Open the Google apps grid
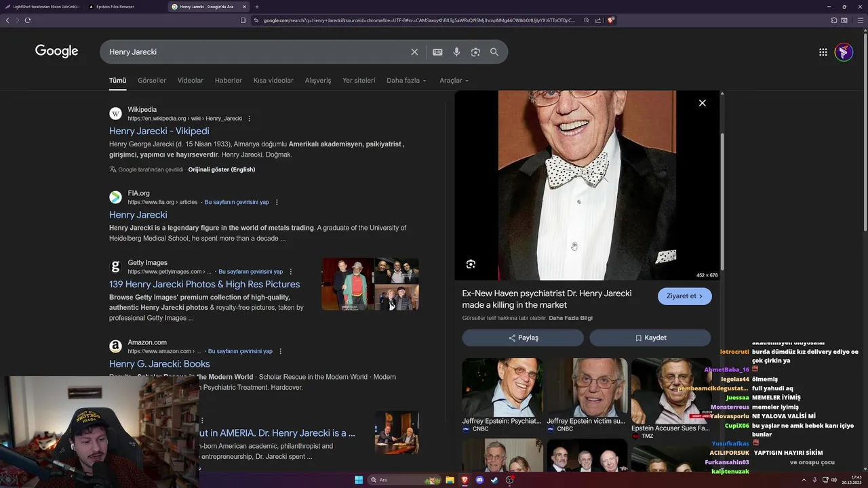868x488 pixels. pyautogui.click(x=823, y=52)
